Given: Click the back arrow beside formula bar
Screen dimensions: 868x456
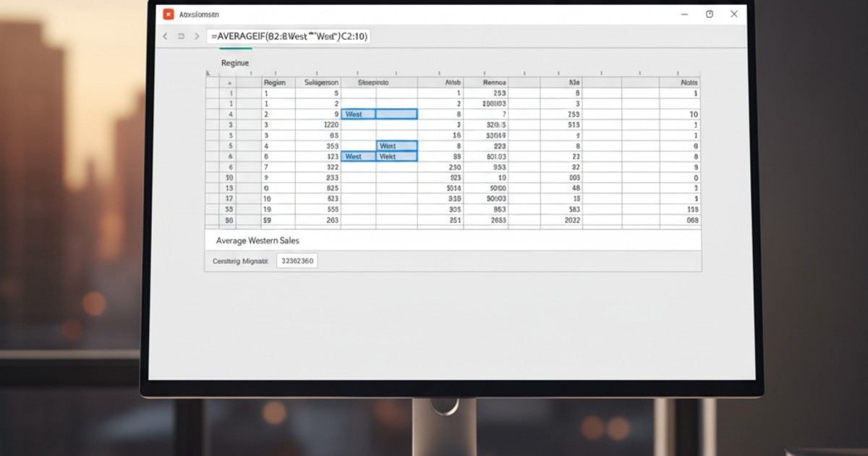Looking at the screenshot, I should [165, 36].
